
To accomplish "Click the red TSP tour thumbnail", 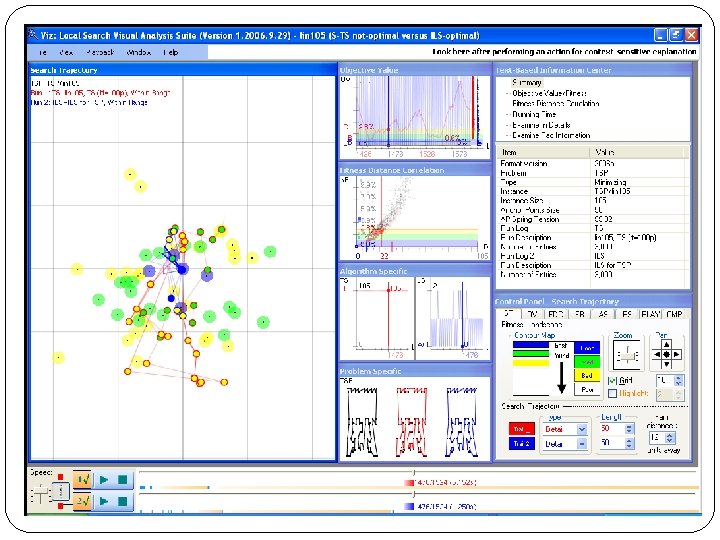I will [x=412, y=422].
